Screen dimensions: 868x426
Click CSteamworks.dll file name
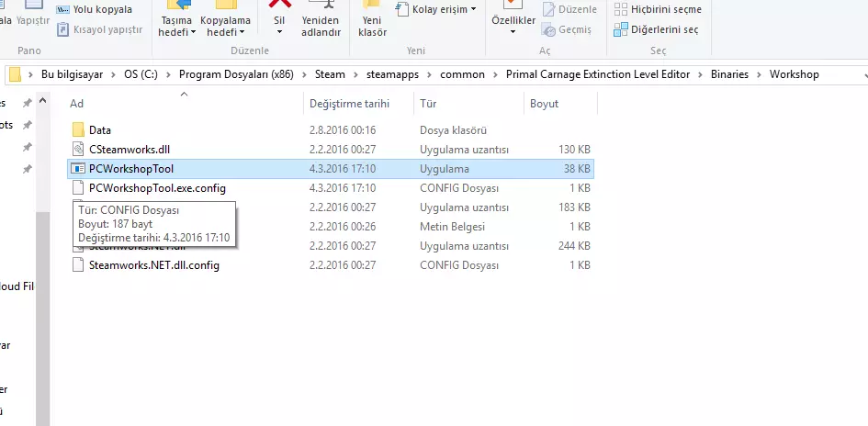pyautogui.click(x=129, y=150)
